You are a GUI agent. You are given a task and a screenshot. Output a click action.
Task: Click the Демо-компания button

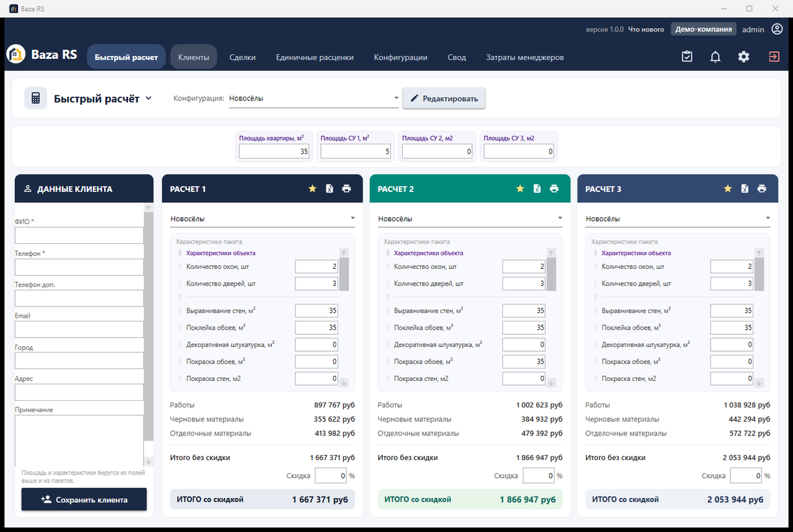pyautogui.click(x=704, y=29)
